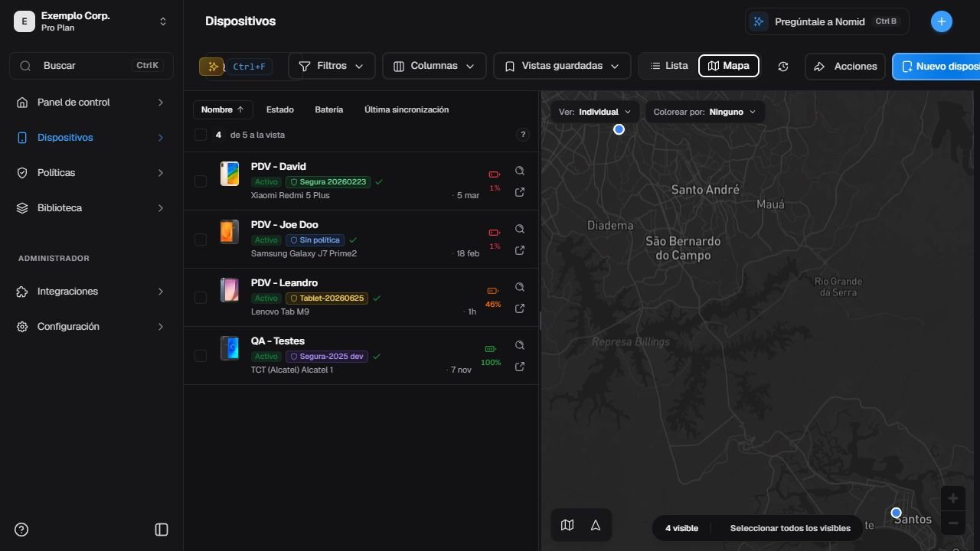Click the refresh history icon in toolbar
The height and width of the screenshot is (551, 980).
(782, 67)
